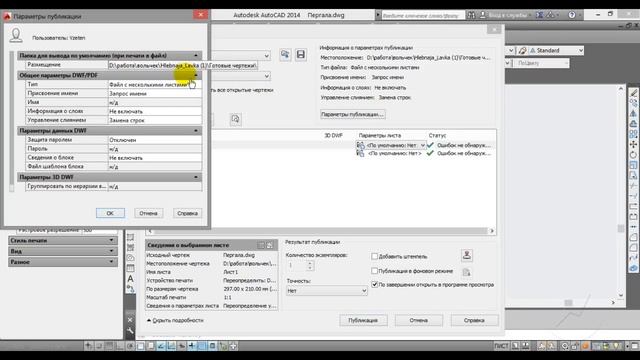This screenshot has height=360, width=640.
Task: Click Отмена in Параметры публикации dialog
Action: [x=149, y=213]
